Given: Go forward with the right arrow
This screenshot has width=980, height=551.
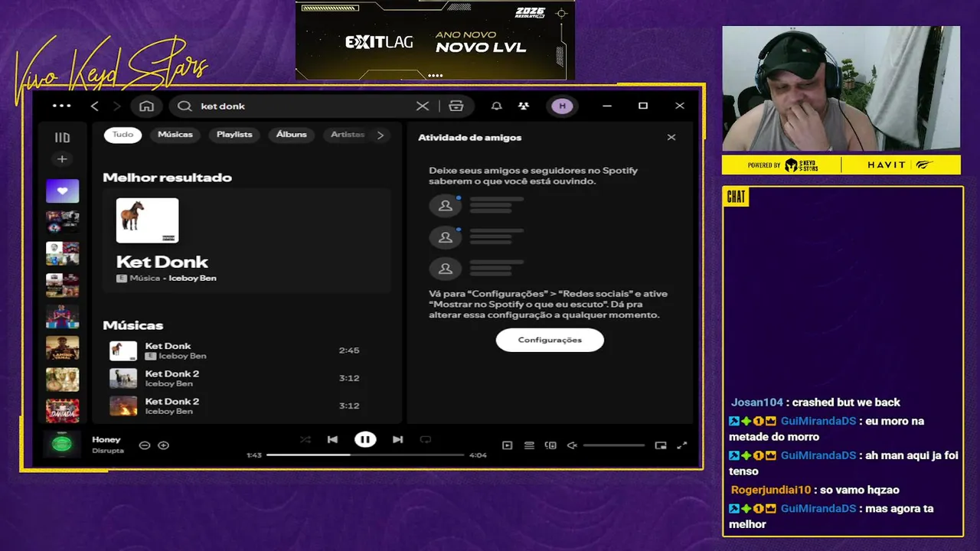Looking at the screenshot, I should coord(116,106).
